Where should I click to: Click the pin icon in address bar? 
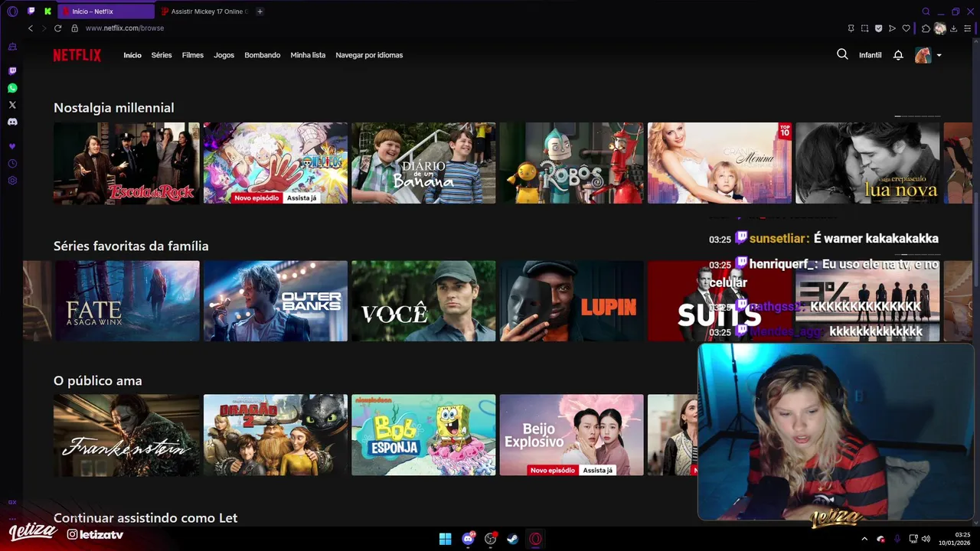coord(851,28)
